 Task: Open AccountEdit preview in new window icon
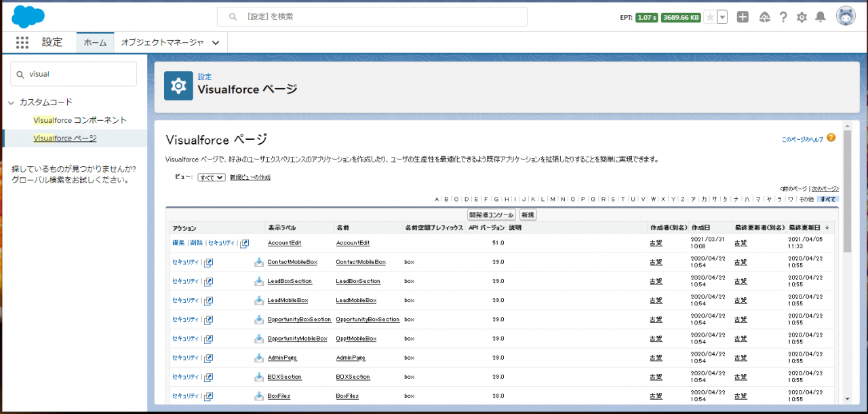[x=244, y=243]
